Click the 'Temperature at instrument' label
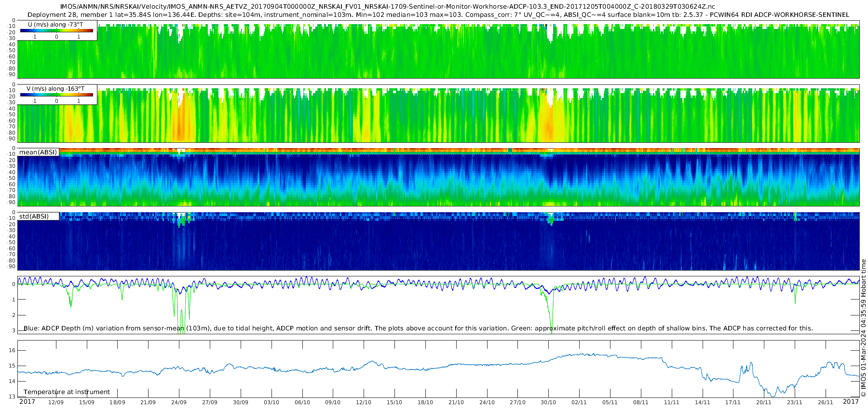Screen dimensions: 868x410 (67, 392)
